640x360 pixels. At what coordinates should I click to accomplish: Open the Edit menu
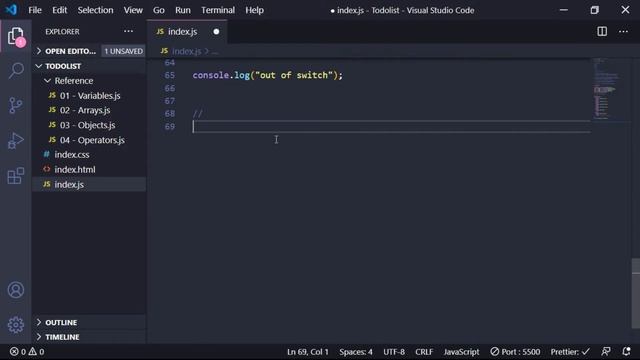[59, 10]
